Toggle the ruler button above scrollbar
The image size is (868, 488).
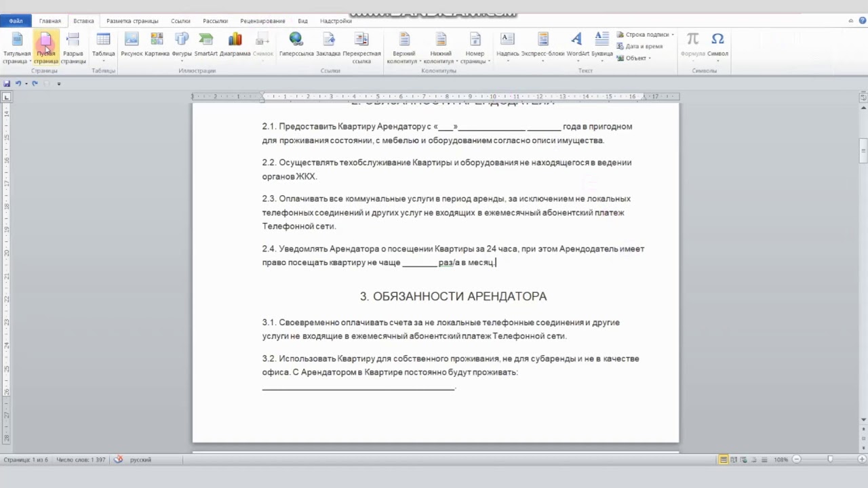[863, 98]
